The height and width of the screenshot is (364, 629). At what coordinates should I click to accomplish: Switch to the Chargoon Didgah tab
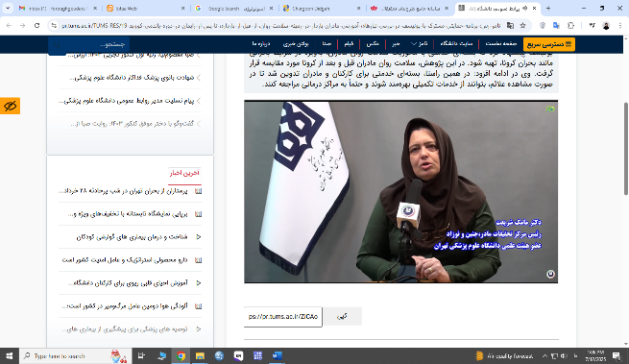pos(322,8)
